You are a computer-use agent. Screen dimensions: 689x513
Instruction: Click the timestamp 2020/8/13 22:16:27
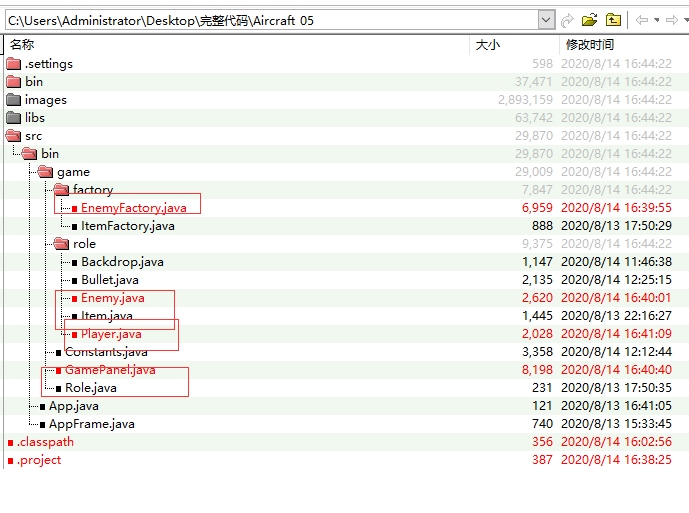coord(616,316)
